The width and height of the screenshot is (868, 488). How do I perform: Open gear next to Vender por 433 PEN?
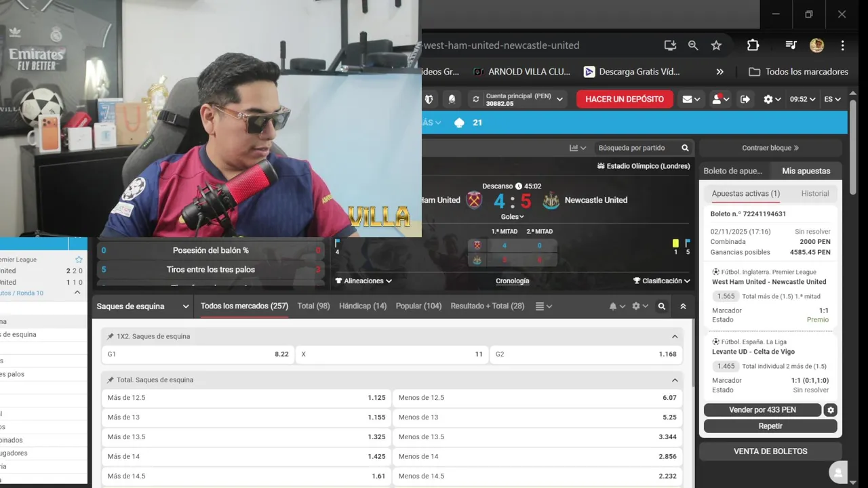click(x=831, y=410)
